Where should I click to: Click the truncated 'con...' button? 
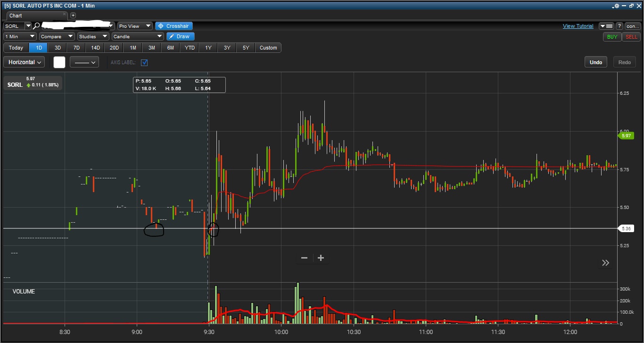[633, 26]
